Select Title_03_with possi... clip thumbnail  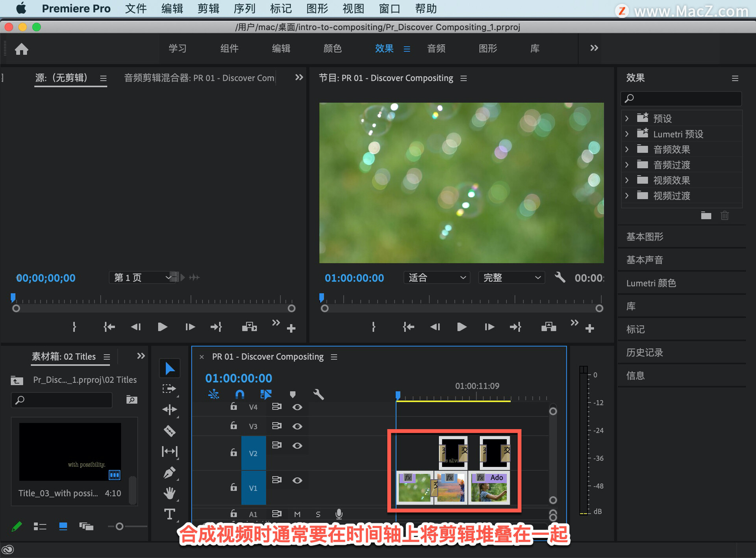click(70, 452)
